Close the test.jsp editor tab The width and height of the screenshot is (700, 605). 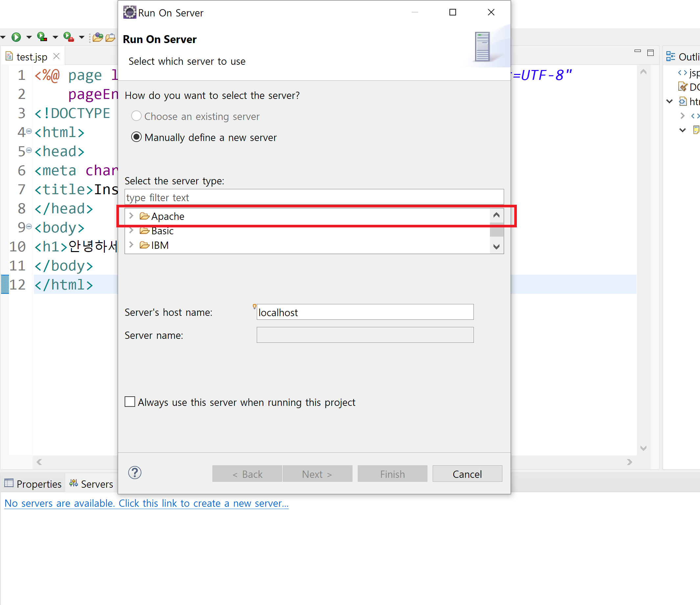(x=57, y=56)
